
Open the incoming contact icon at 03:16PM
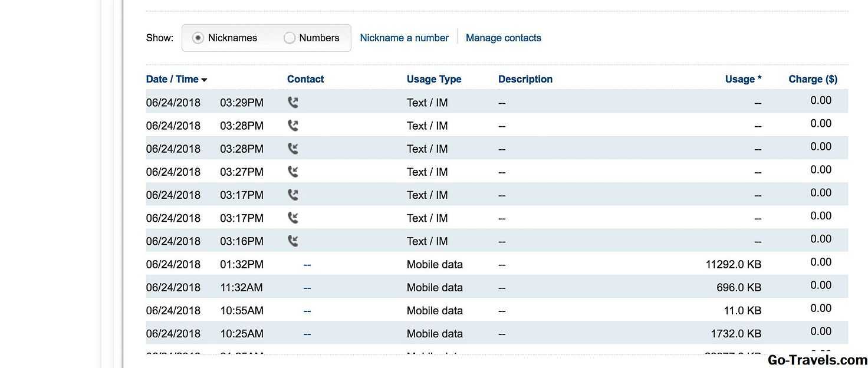pos(292,241)
